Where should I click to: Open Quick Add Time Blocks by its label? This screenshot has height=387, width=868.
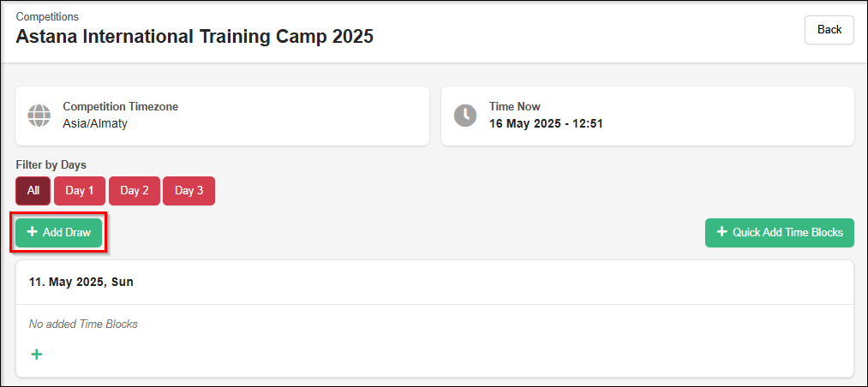787,232
